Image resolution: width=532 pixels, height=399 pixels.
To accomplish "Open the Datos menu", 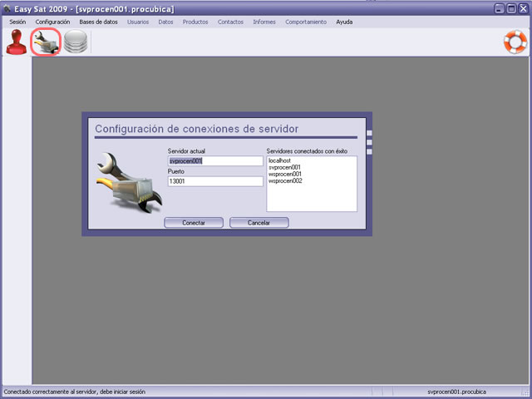I will click(x=165, y=22).
